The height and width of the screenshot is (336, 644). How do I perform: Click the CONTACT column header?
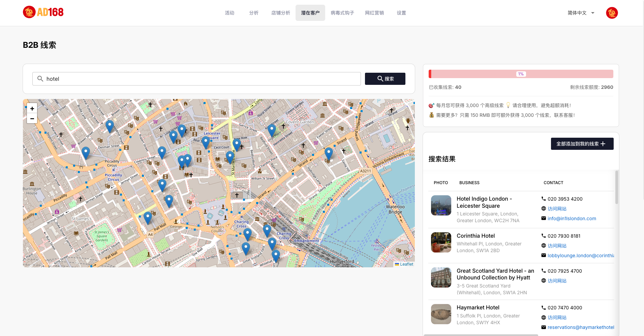pos(553,183)
